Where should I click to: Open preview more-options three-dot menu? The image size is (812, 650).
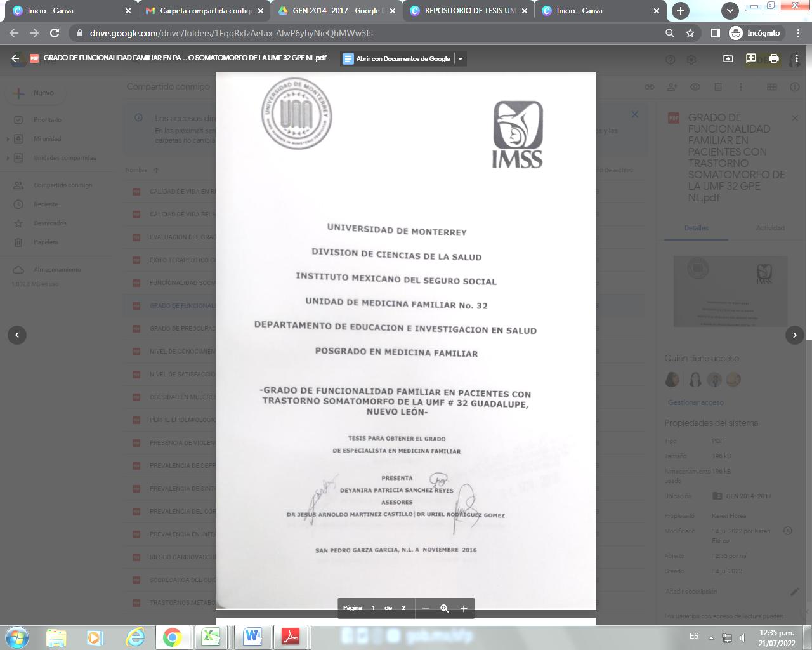796,58
